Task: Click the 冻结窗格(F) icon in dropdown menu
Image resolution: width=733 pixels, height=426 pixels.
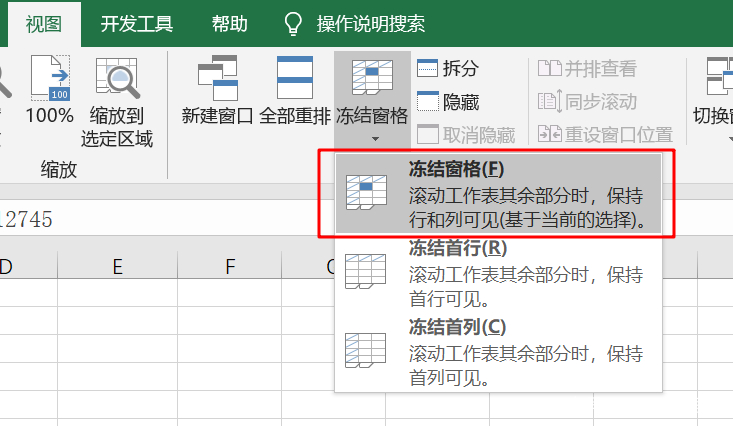Action: click(366, 192)
